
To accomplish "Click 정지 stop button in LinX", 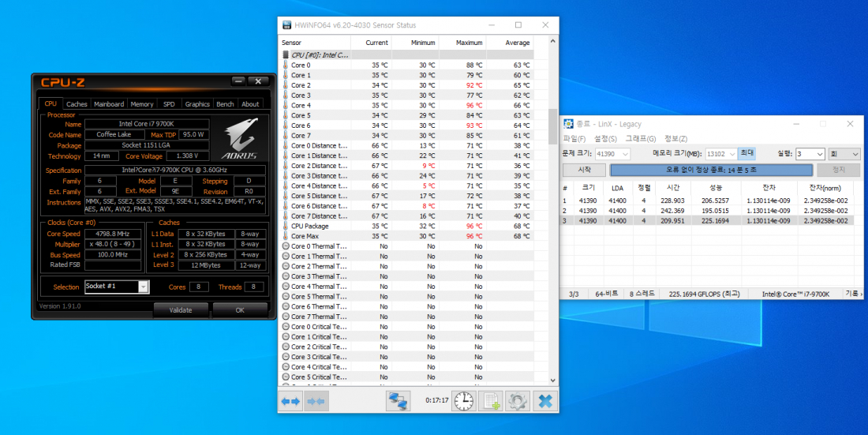I will pos(839,170).
